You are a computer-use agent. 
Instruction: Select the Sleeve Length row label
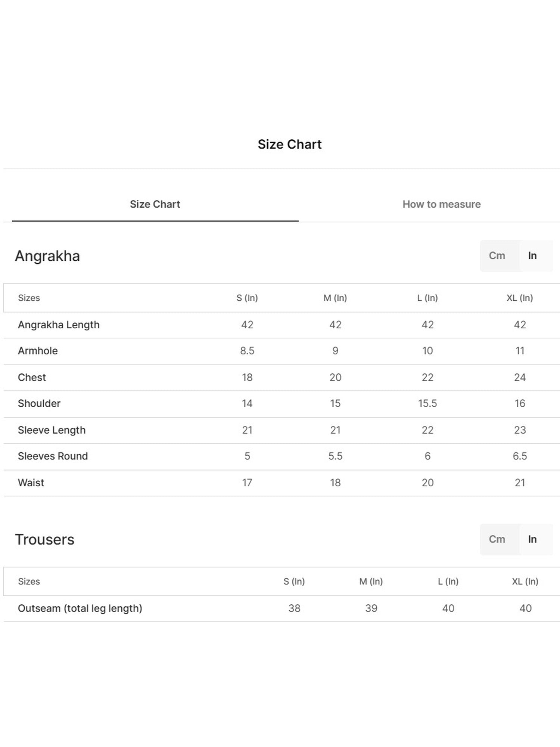coord(52,430)
